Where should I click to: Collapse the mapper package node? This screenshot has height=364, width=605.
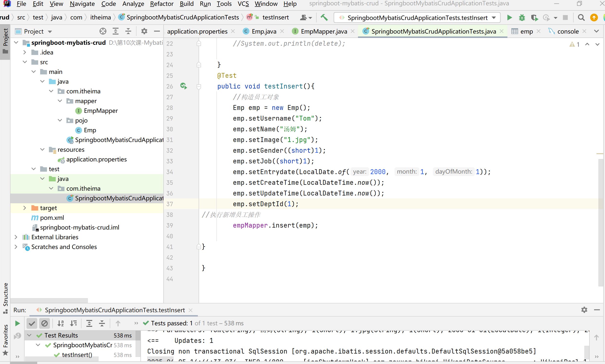[60, 101]
